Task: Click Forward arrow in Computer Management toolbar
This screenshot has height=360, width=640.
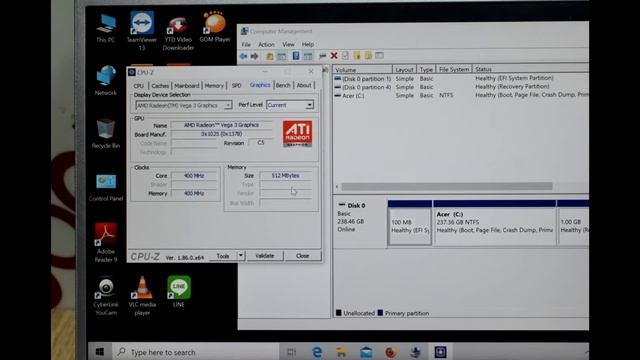Action: point(254,56)
